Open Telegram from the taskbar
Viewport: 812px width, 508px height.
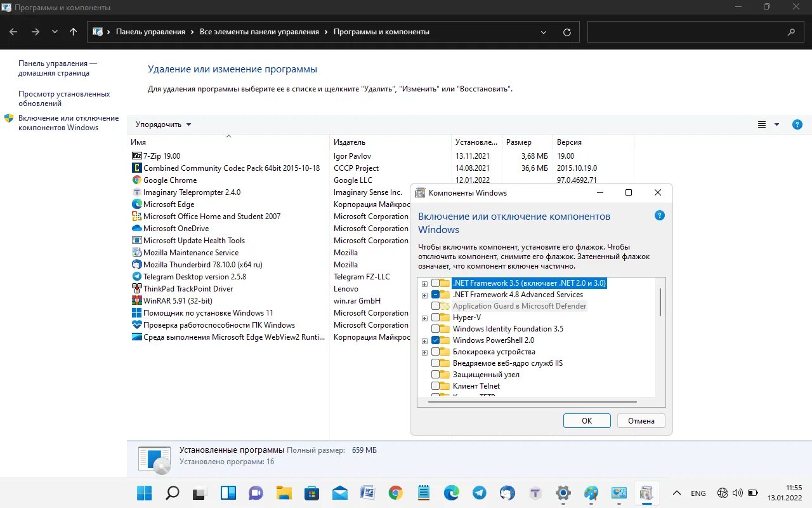(480, 493)
